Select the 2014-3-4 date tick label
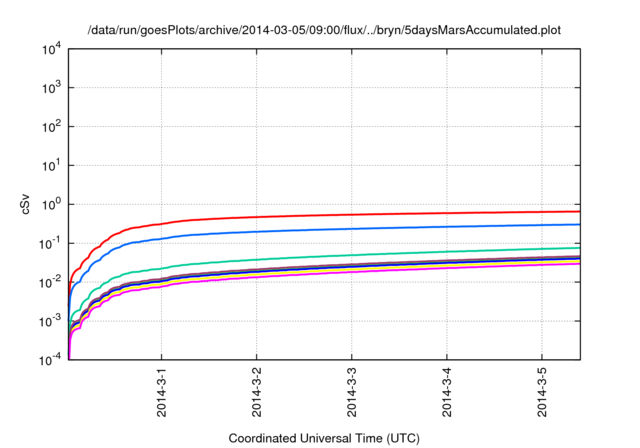The image size is (640, 448). [447, 392]
